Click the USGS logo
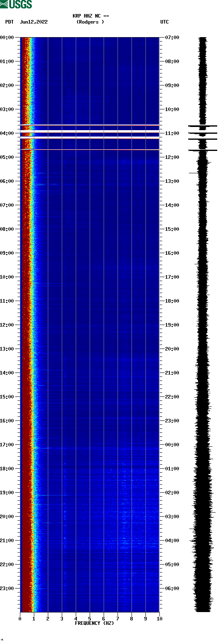This screenshot has height=644, width=220. tap(16, 4)
